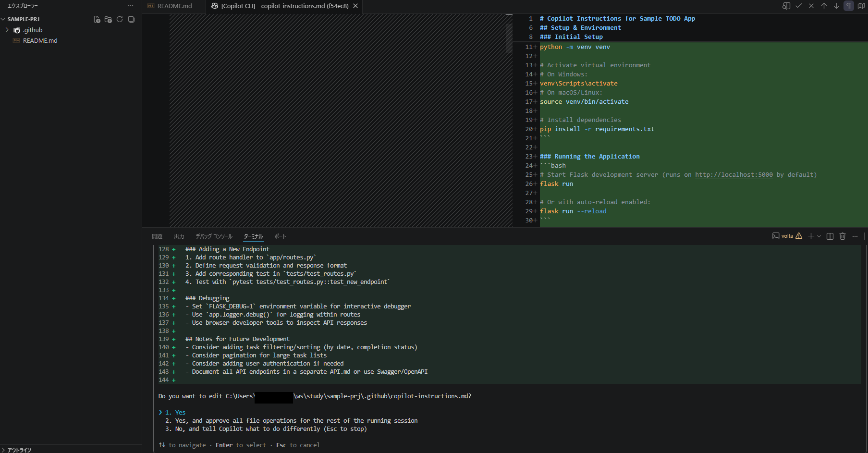The height and width of the screenshot is (453, 868).
Task: Click terminal line '### Debugging'
Action: click(208, 298)
